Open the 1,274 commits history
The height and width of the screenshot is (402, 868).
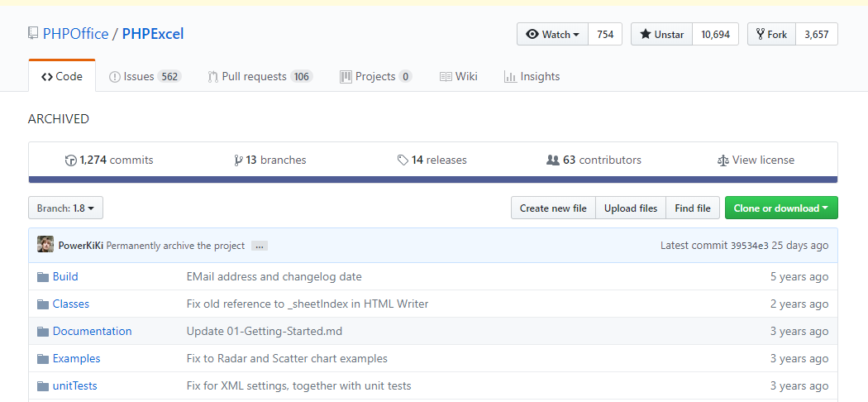pyautogui.click(x=109, y=160)
